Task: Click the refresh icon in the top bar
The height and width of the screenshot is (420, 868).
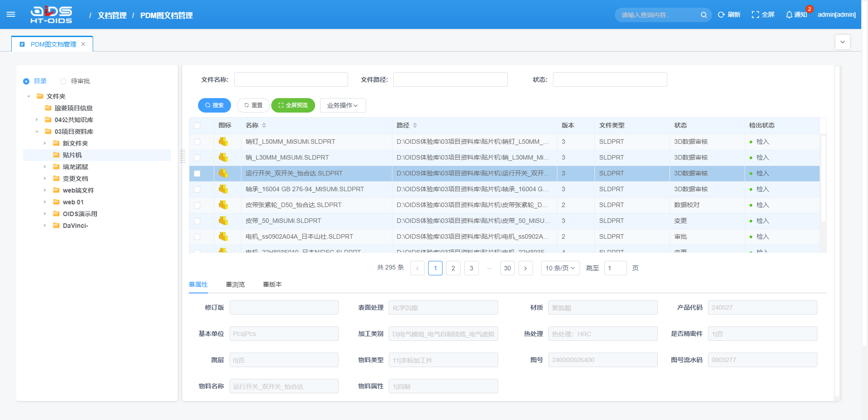Action: click(721, 14)
